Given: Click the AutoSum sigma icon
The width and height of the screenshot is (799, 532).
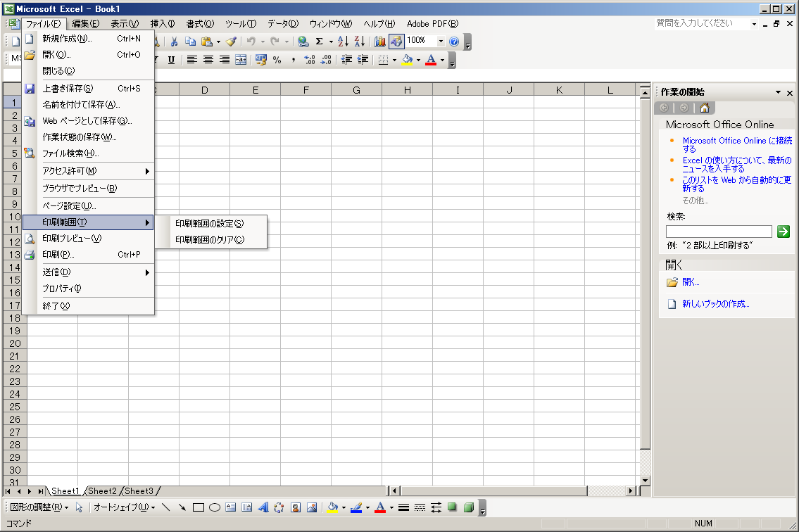Looking at the screenshot, I should [x=319, y=42].
